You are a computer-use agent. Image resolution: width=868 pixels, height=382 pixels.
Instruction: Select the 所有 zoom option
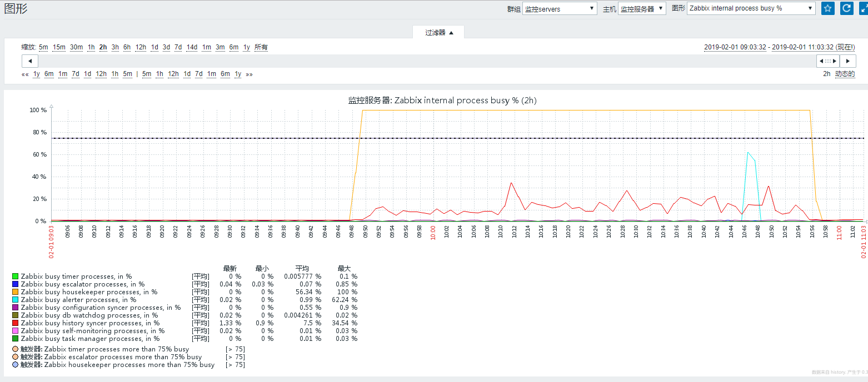pos(261,47)
